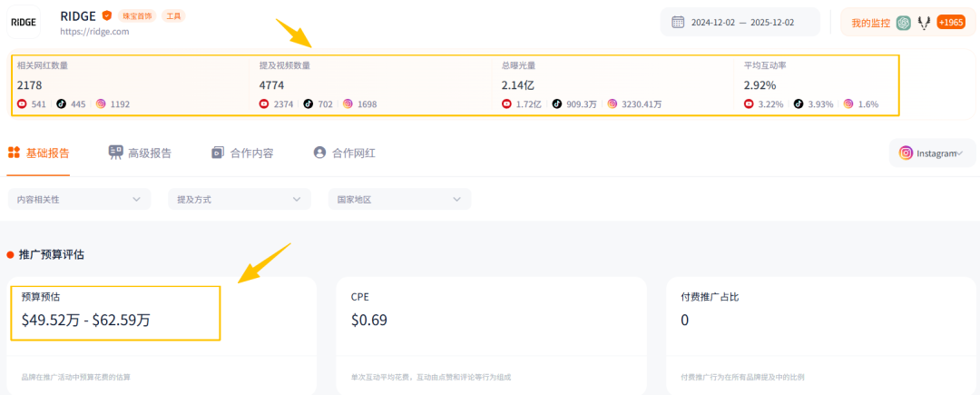Click the $49.52万 - $62.59万 budget value

[86, 321]
